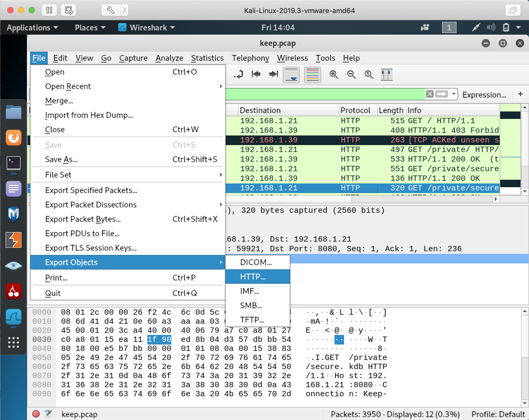Launch Burp Suite from the dock
Viewport: 529px width, 420px height.
coord(13,240)
